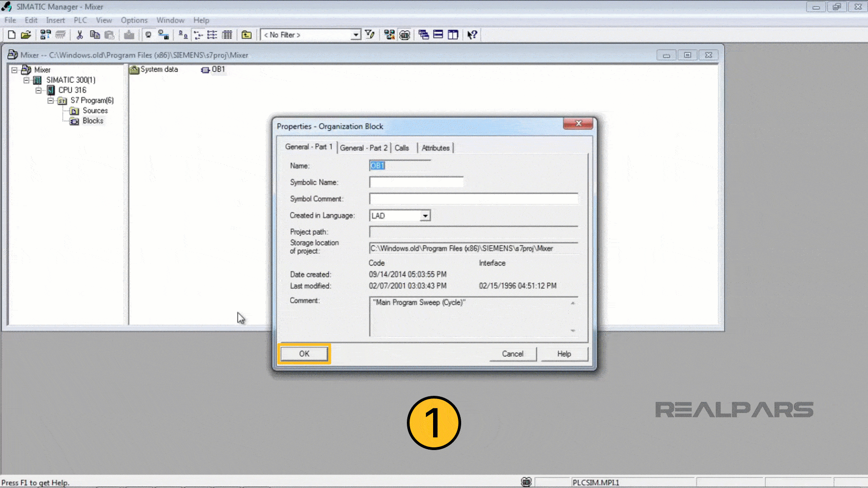Click OK to confirm block properties
The image size is (868, 488).
point(304,354)
